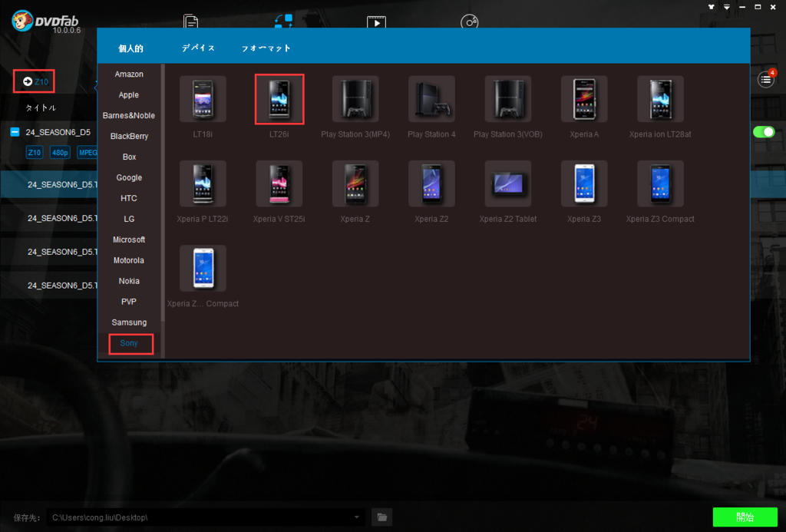The width and height of the screenshot is (786, 532).
Task: Browse output folder with folder icon
Action: pyautogui.click(x=382, y=517)
